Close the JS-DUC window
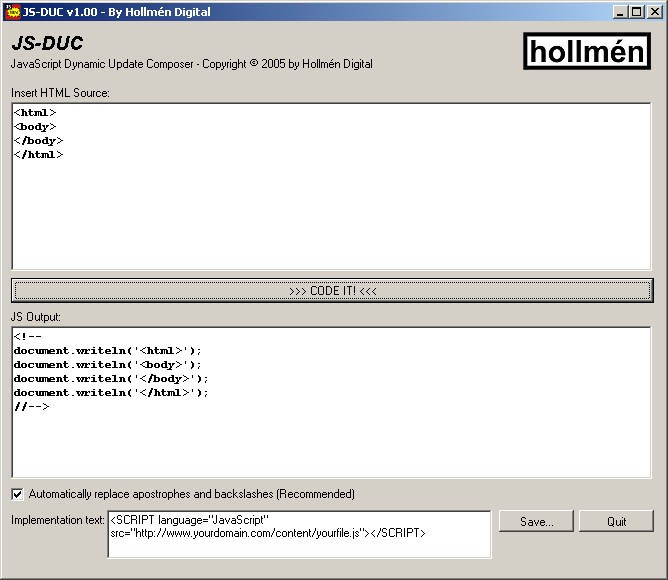The image size is (668, 580). pos(654,12)
